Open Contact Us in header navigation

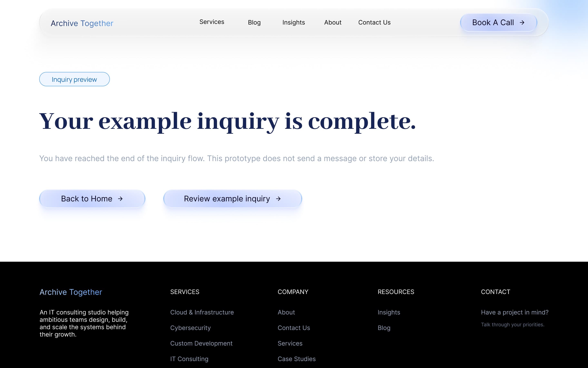[374, 22]
